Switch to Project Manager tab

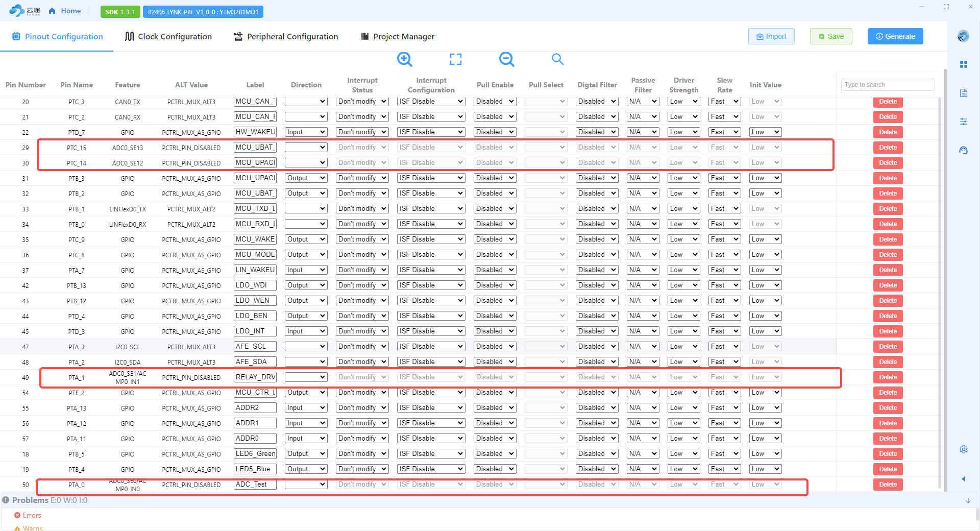pos(398,36)
